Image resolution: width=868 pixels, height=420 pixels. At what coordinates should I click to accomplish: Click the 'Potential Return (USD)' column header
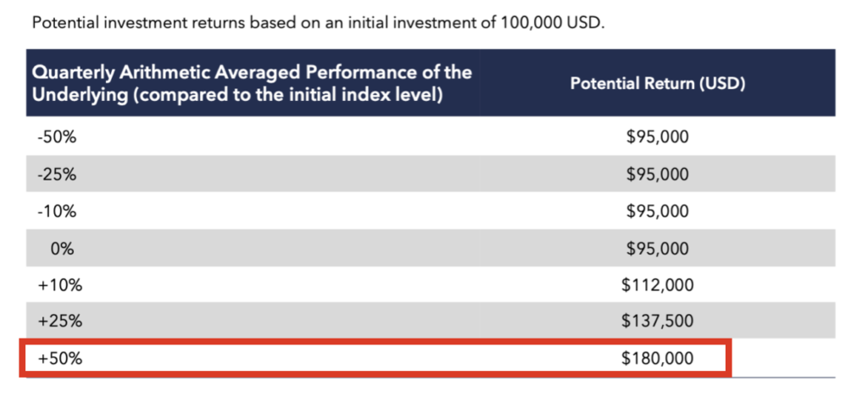[658, 84]
